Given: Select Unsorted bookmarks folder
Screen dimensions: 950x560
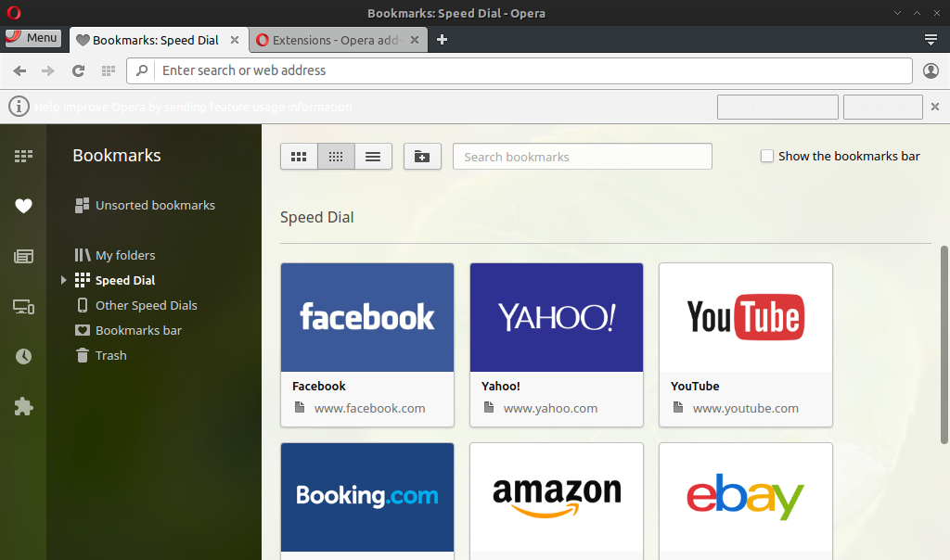Looking at the screenshot, I should click(x=145, y=205).
